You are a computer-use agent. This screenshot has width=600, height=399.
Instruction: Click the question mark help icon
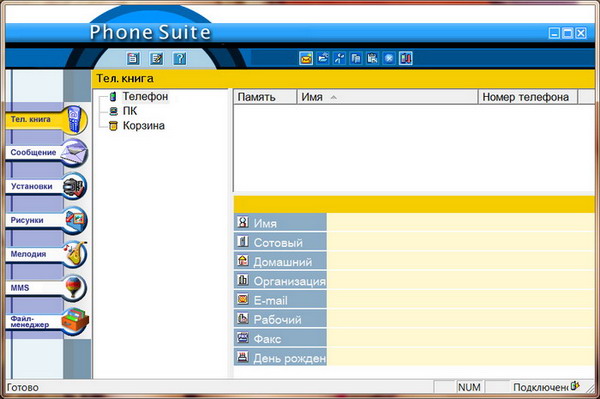(179, 58)
